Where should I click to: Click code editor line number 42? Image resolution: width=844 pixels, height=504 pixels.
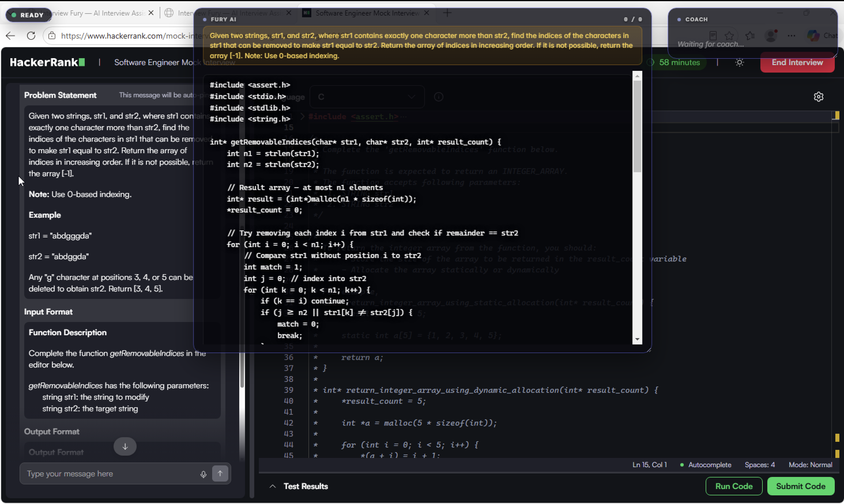(289, 423)
